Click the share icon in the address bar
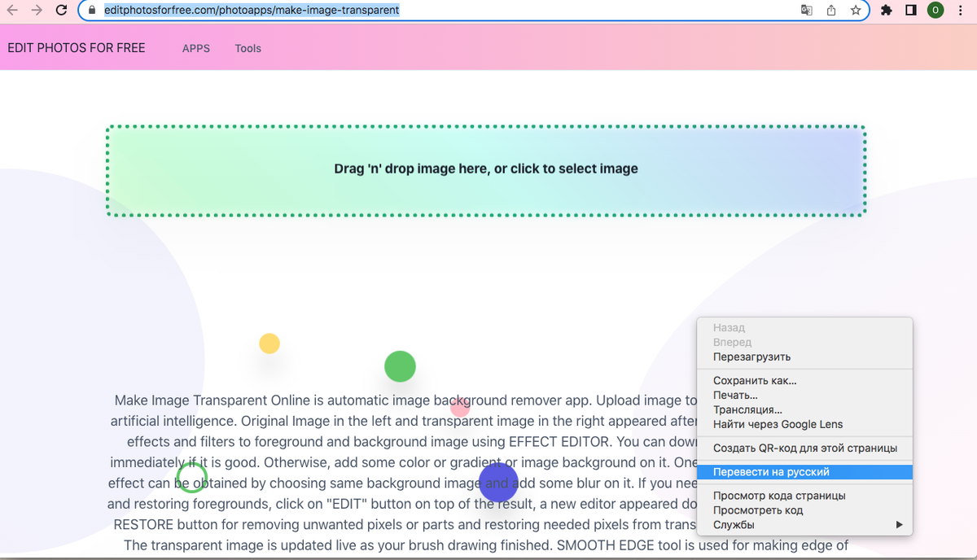 tap(831, 11)
